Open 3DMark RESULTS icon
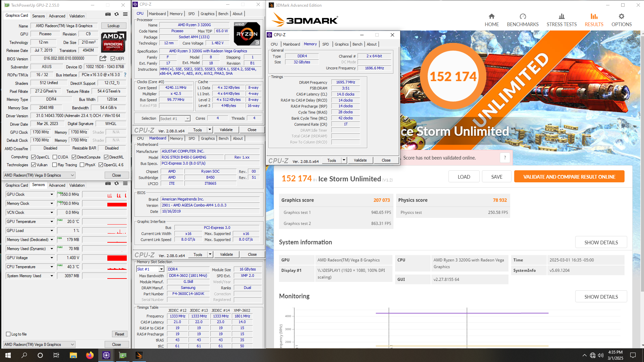644x362 pixels. 594,16
